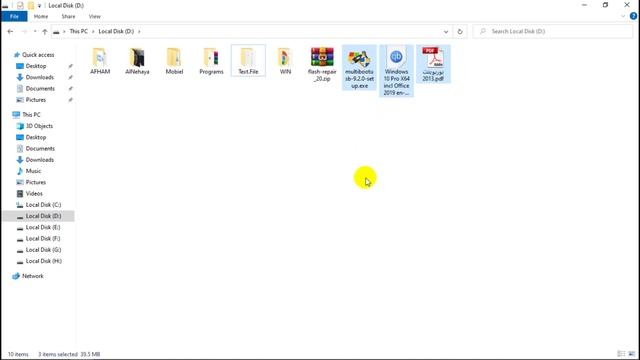Open recent locations dropdown arrow
This screenshot has height=360, width=640.
(x=35, y=31)
